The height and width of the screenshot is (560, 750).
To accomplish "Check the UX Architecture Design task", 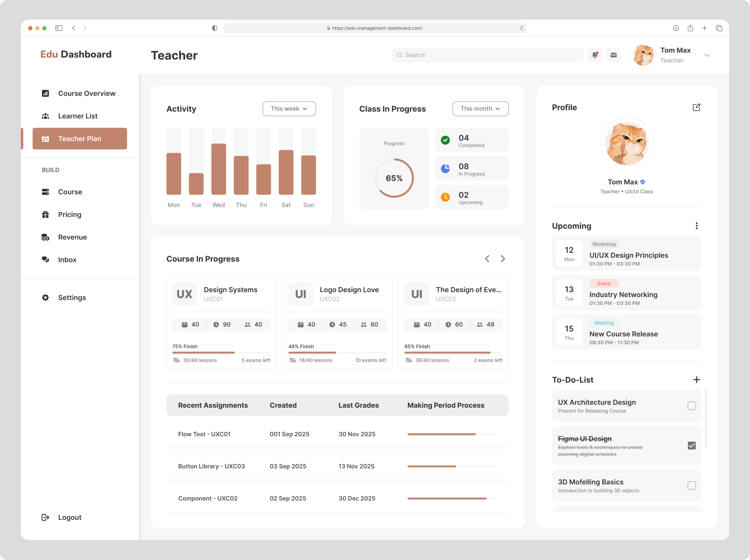I will (692, 405).
